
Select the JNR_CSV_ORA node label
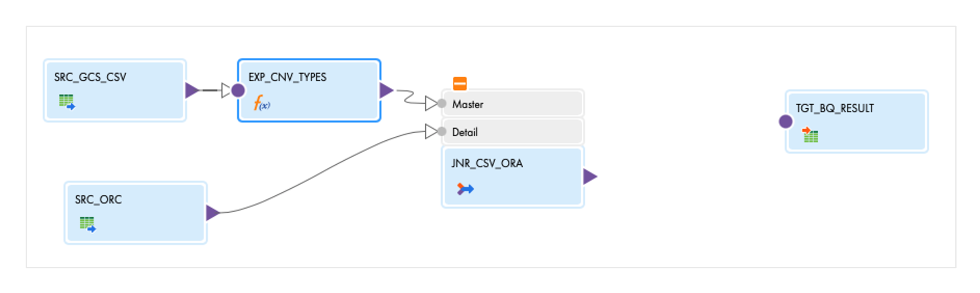(487, 163)
